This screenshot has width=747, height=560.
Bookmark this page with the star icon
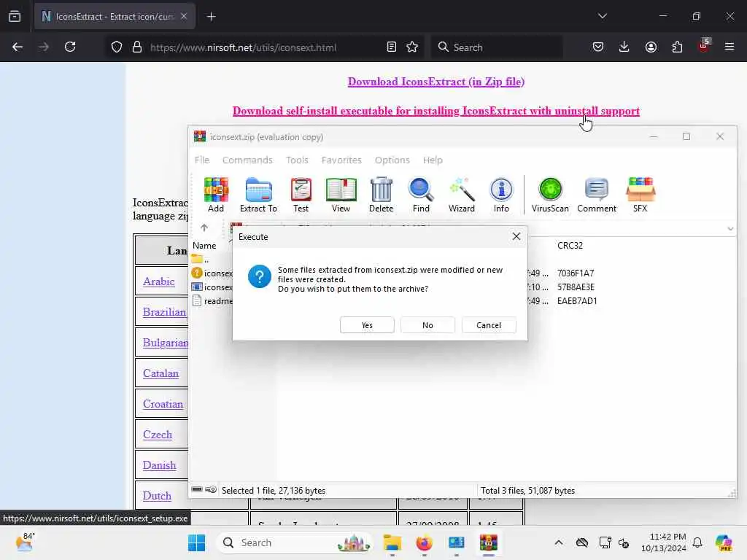click(412, 47)
